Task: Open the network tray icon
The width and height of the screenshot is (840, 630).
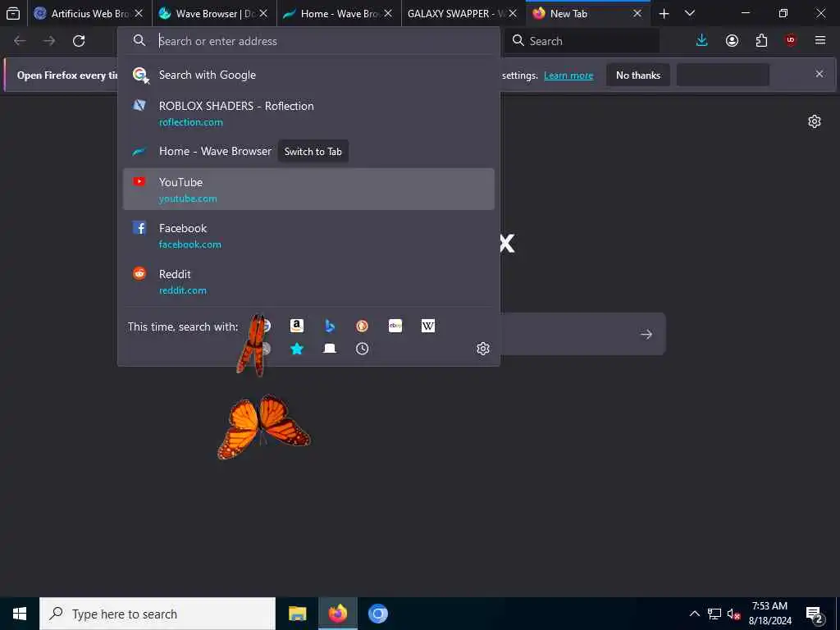Action: tap(714, 614)
